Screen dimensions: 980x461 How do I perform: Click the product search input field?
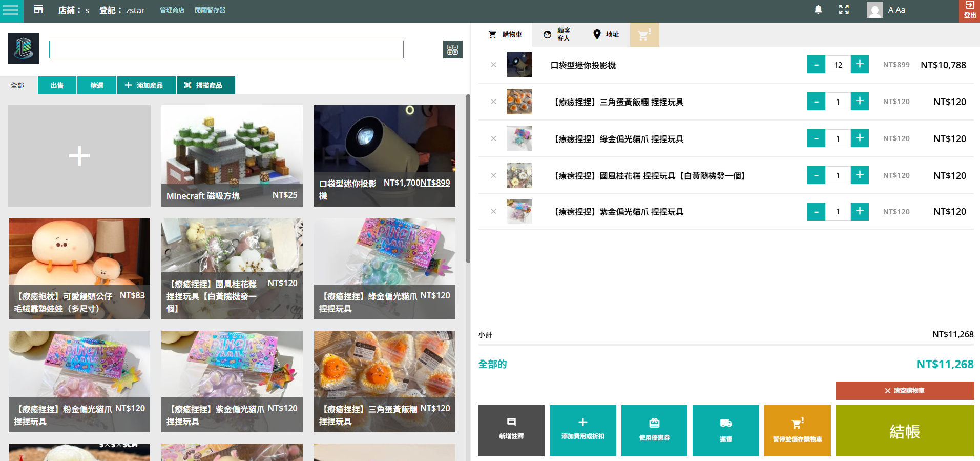[x=226, y=50]
